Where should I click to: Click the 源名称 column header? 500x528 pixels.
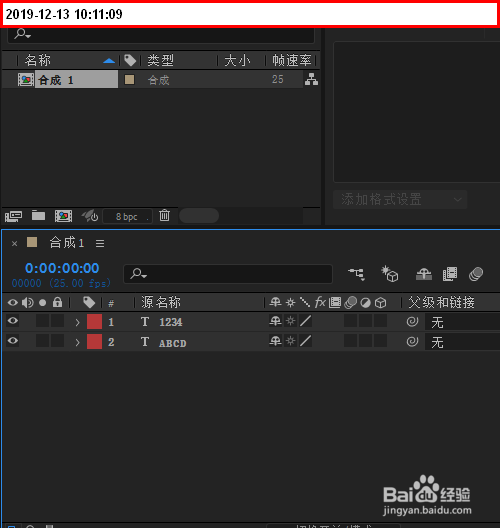[161, 302]
